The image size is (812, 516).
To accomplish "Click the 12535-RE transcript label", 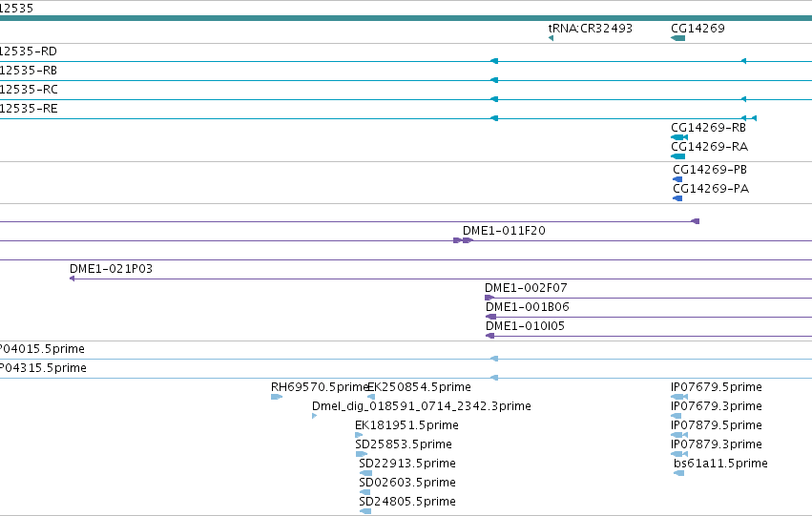I will click(x=29, y=109).
